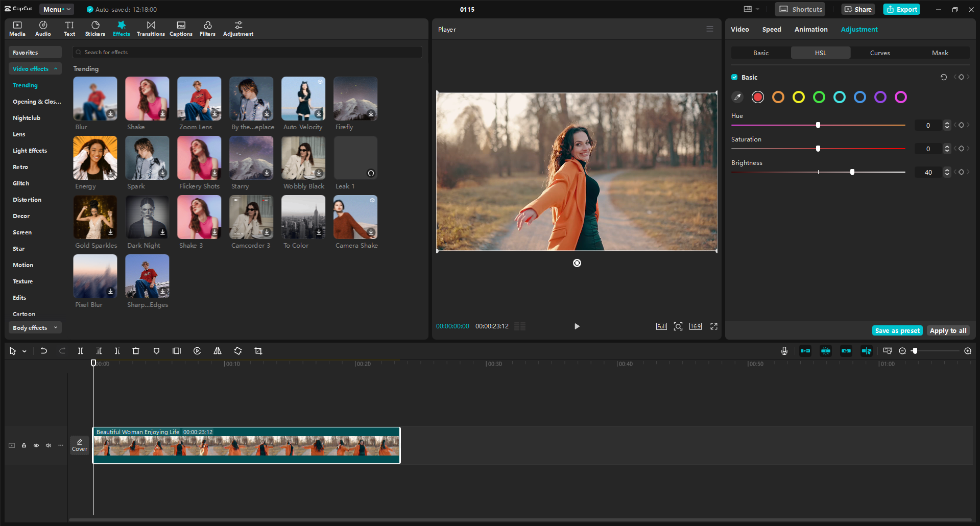Open the Menu dropdown at top left
This screenshot has width=980, height=526.
(x=56, y=9)
